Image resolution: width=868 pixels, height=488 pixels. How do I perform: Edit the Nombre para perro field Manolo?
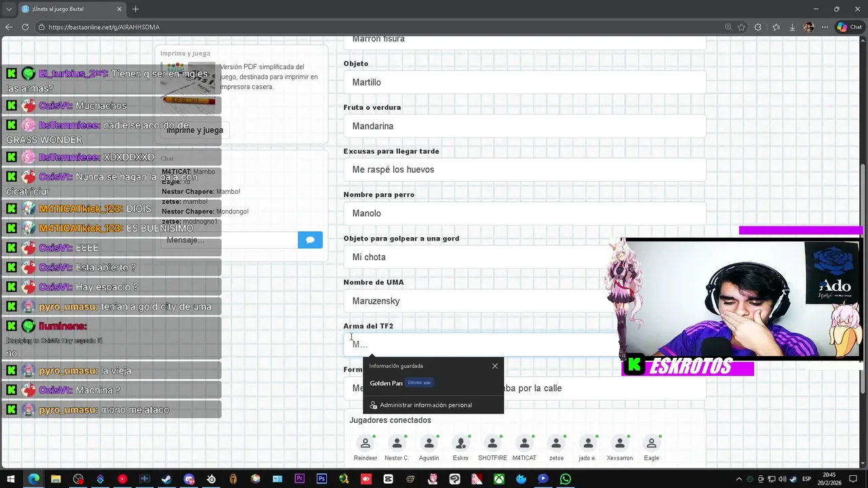click(524, 213)
